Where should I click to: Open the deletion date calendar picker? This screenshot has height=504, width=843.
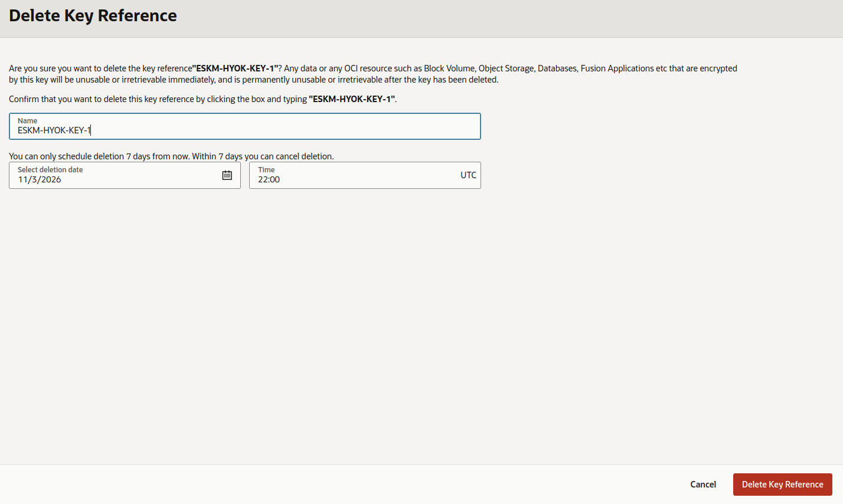(x=227, y=175)
